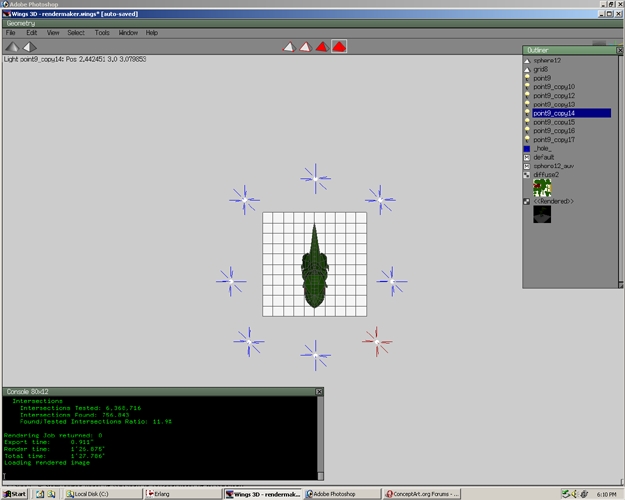Image resolution: width=625 pixels, height=500 pixels.
Task: Select the middle-right blue point light
Action: [x=392, y=281]
